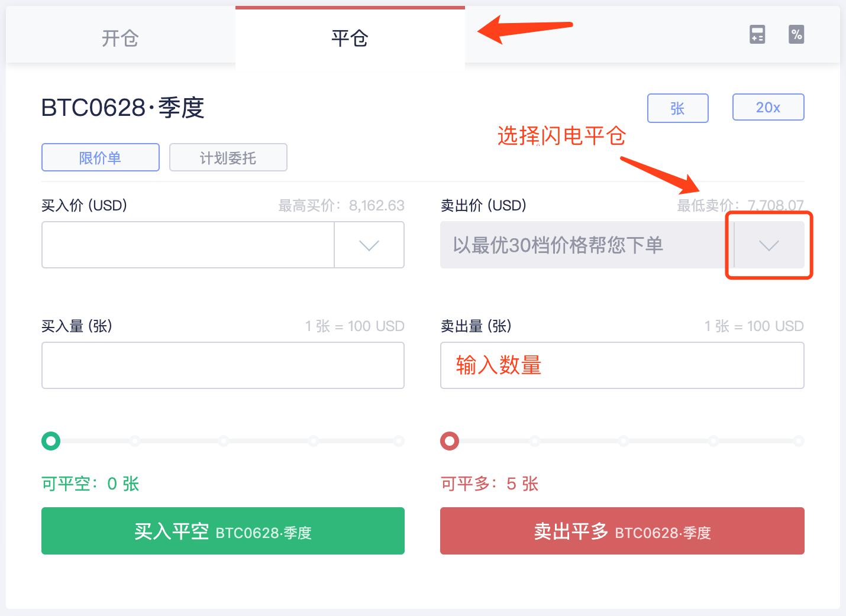Click the 最高买价 8,162.63 value
The width and height of the screenshot is (846, 616).
376,206
